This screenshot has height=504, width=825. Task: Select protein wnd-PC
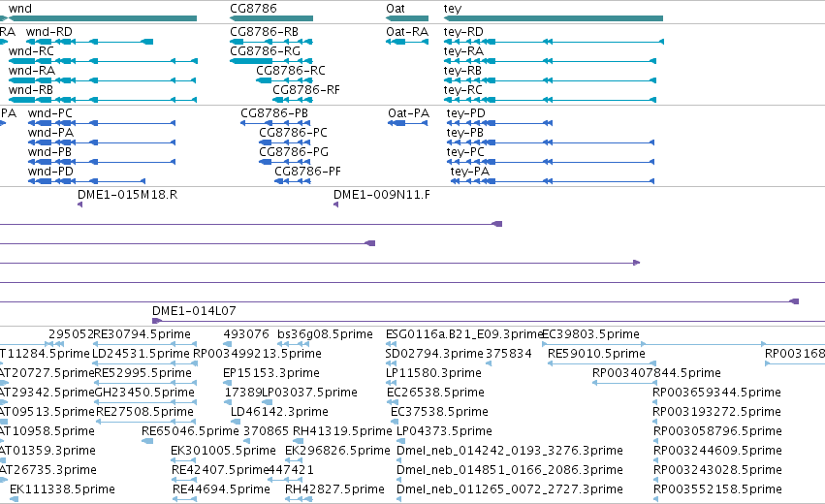coord(50,113)
